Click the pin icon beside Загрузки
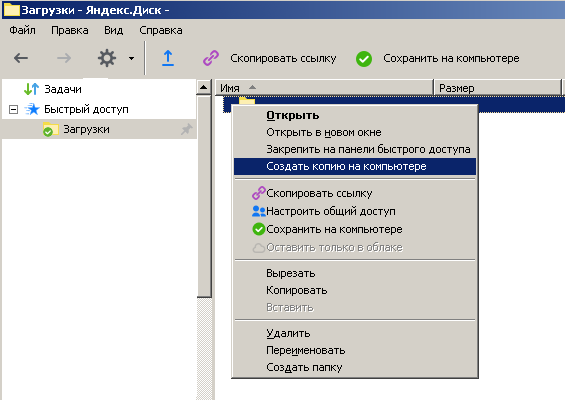Screen dimensions: 565x400 186,129
